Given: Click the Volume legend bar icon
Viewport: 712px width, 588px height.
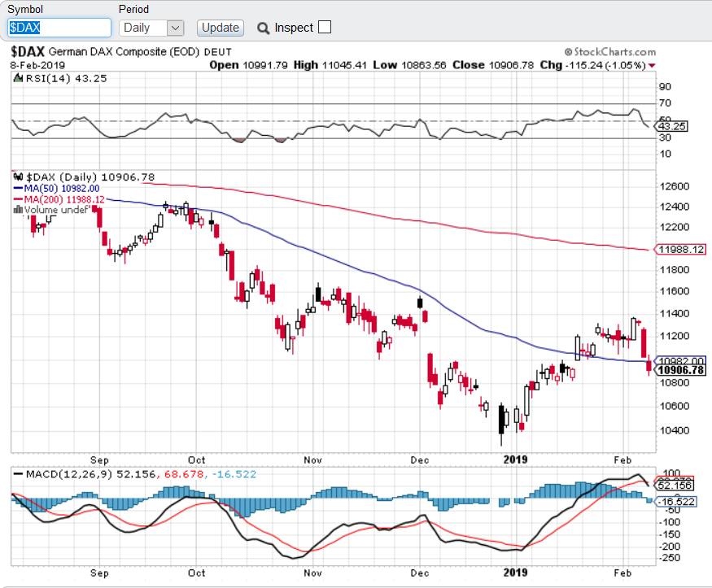Looking at the screenshot, I should [x=19, y=209].
